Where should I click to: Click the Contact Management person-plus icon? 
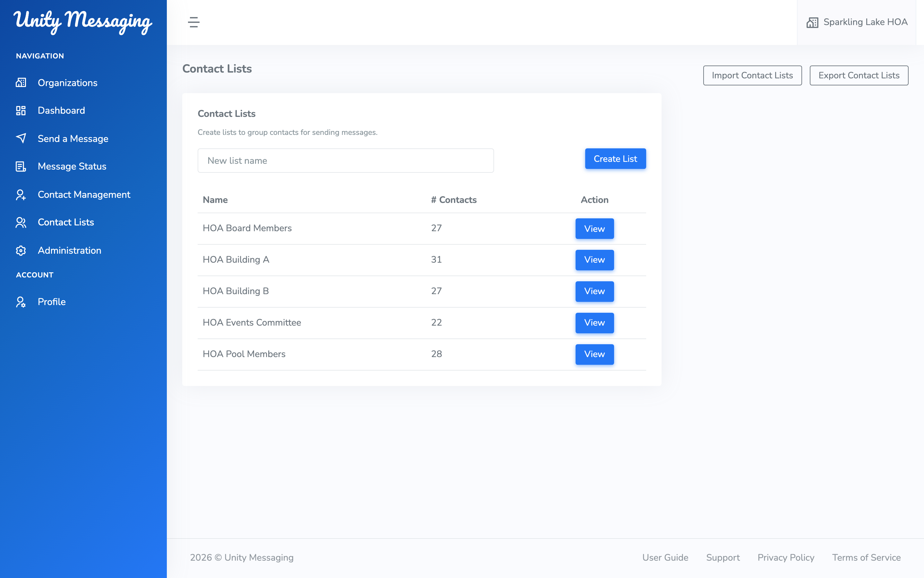click(21, 195)
